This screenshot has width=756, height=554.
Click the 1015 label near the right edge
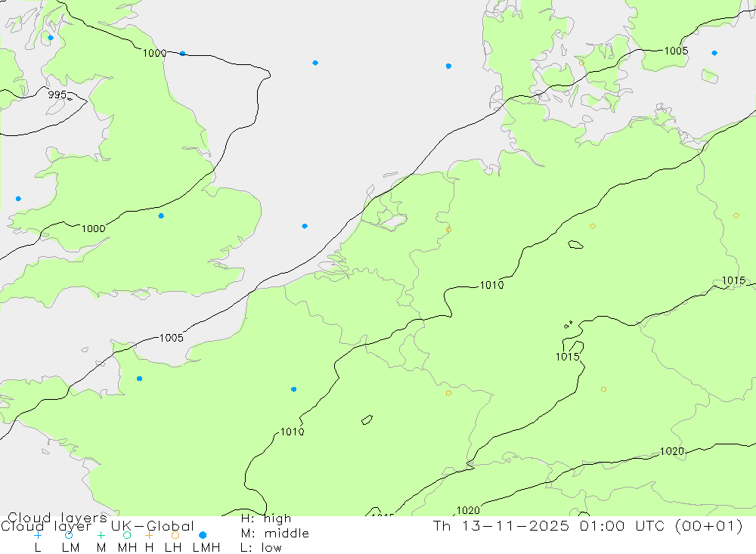pyautogui.click(x=733, y=280)
